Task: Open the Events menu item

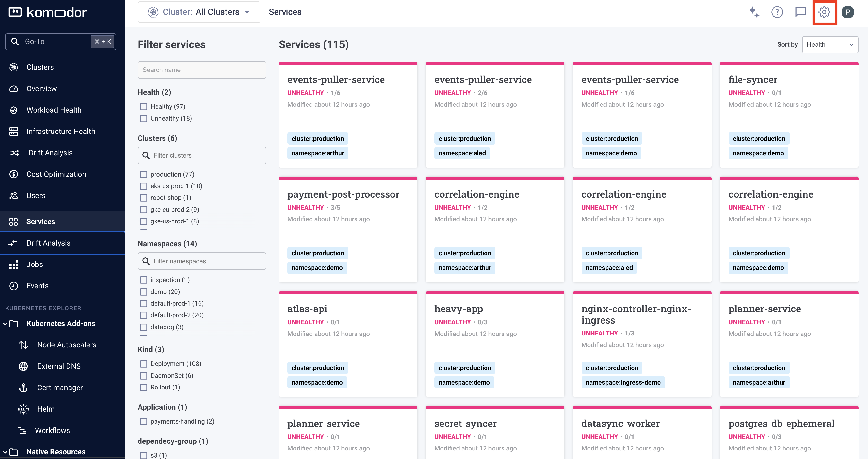Action: click(x=62, y=286)
